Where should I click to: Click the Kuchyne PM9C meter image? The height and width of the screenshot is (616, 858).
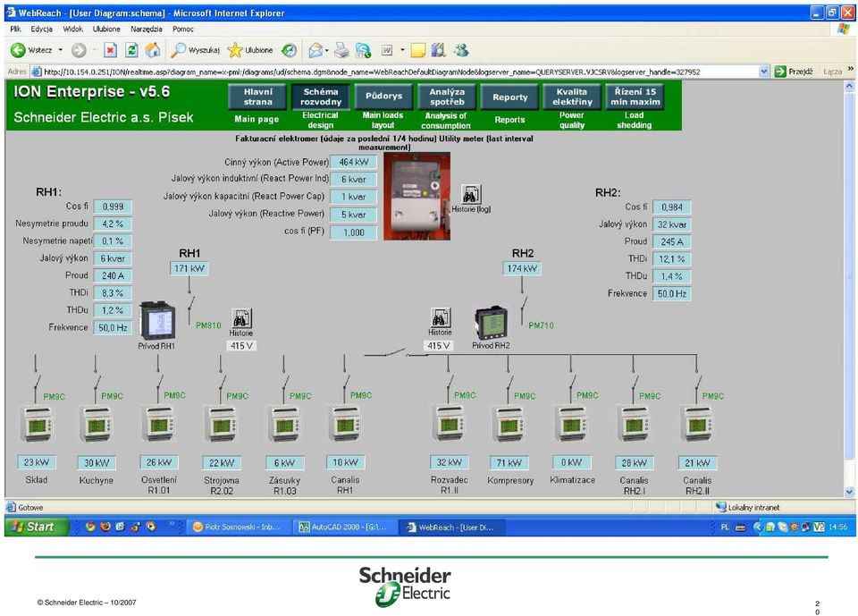[97, 423]
